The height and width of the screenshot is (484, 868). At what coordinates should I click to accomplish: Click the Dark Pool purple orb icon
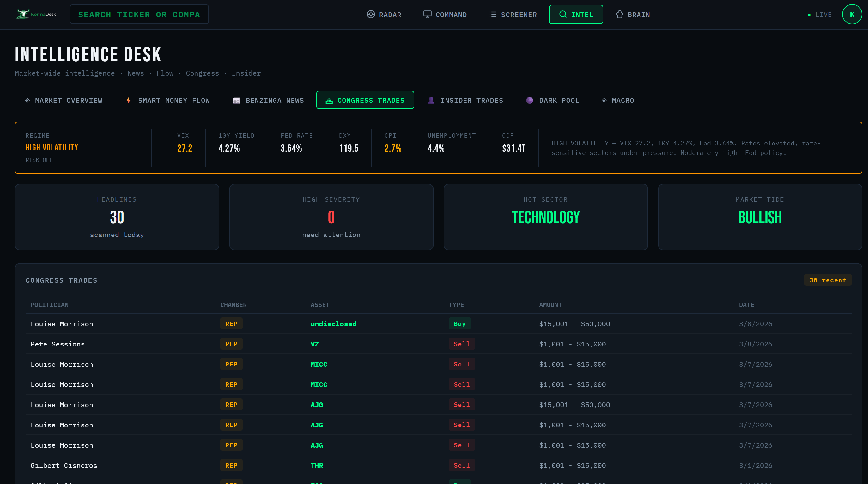pos(529,101)
